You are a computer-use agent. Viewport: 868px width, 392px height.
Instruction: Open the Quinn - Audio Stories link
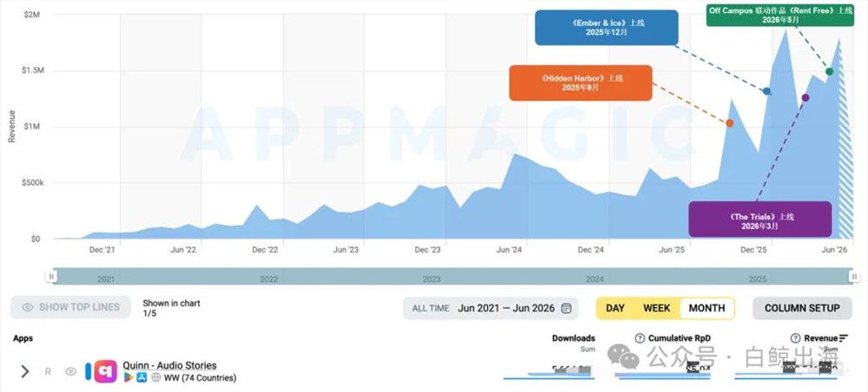[170, 365]
